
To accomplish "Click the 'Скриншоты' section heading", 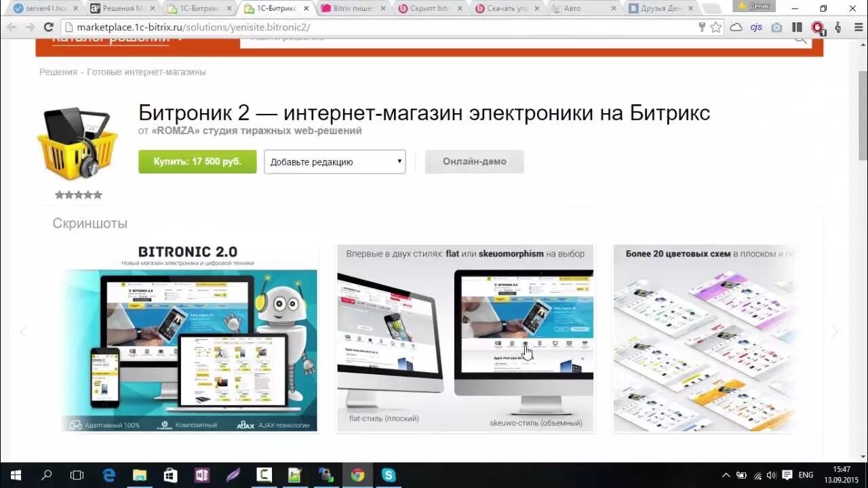I will click(x=90, y=224).
